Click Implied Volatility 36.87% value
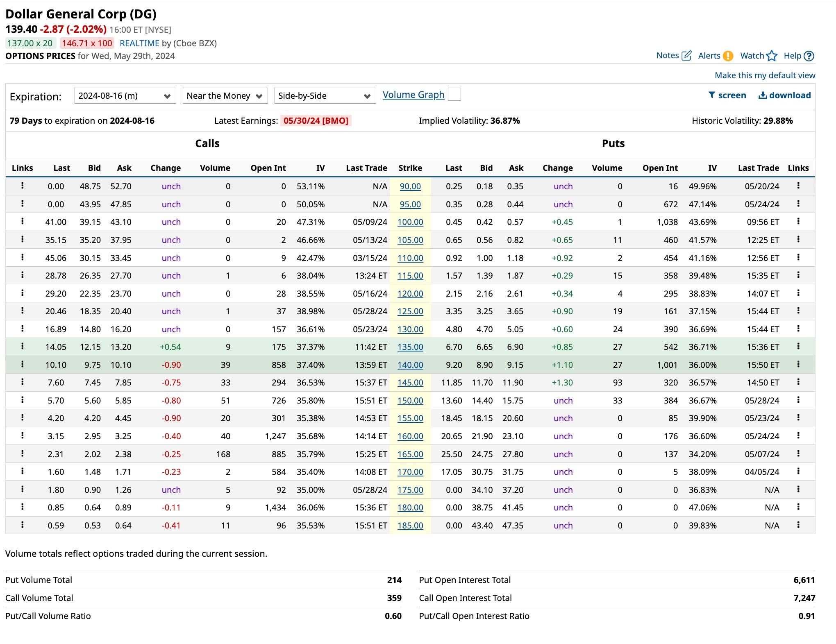Screen dimensions: 836x644 click(505, 121)
